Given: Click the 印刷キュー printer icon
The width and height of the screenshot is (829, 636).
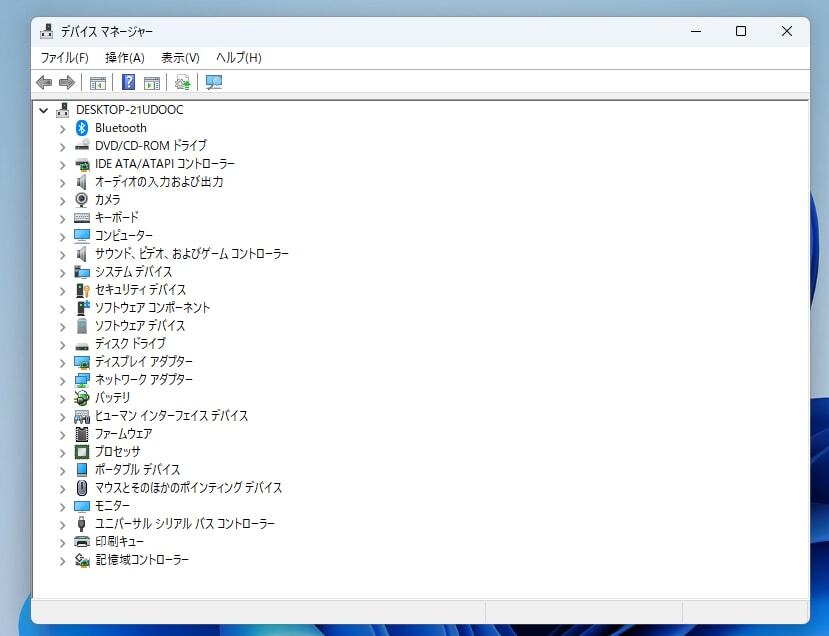Looking at the screenshot, I should pyautogui.click(x=82, y=541).
